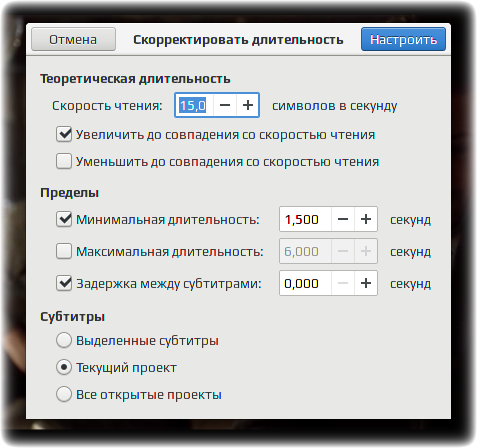This screenshot has width=477, height=448.
Task: Click the Скорректировать длительность dialog title
Action: (x=238, y=40)
